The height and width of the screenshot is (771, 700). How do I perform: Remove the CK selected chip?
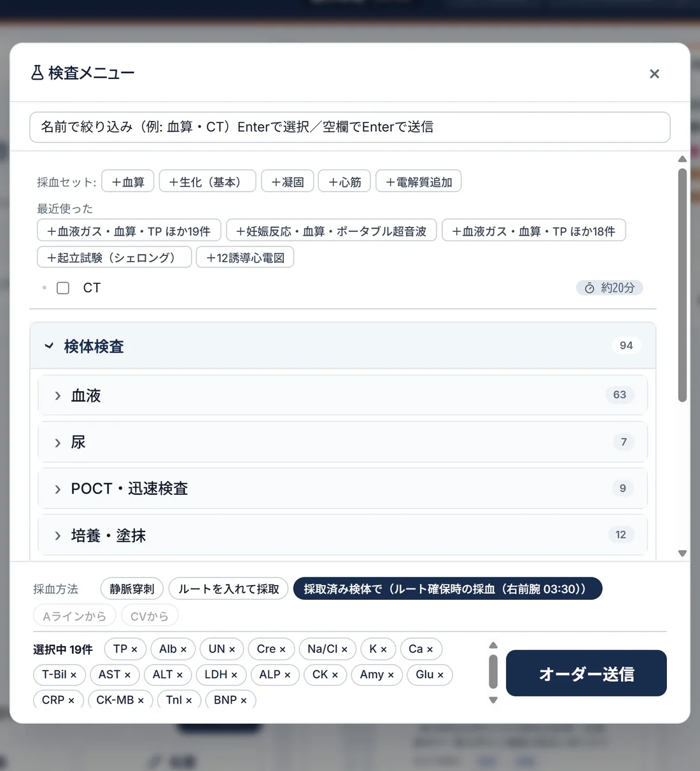coord(335,675)
